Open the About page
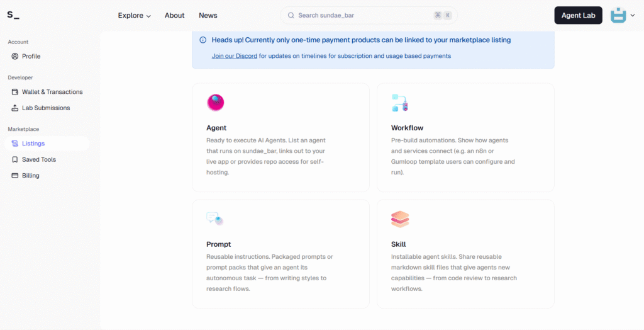 pos(174,16)
